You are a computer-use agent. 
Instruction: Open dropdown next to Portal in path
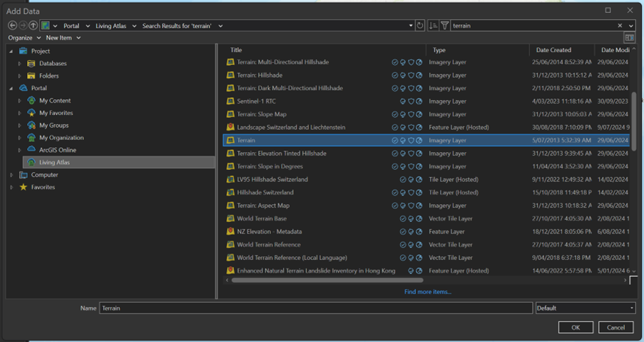click(88, 26)
